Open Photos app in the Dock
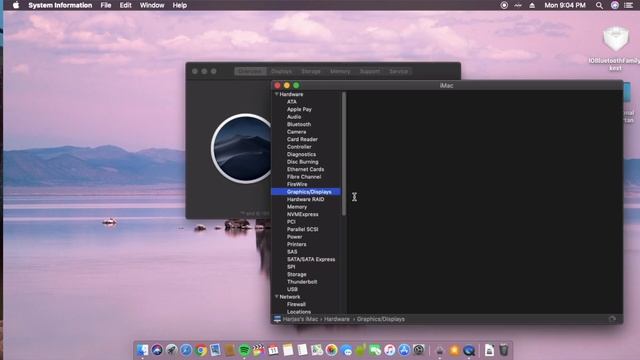 tap(331, 350)
